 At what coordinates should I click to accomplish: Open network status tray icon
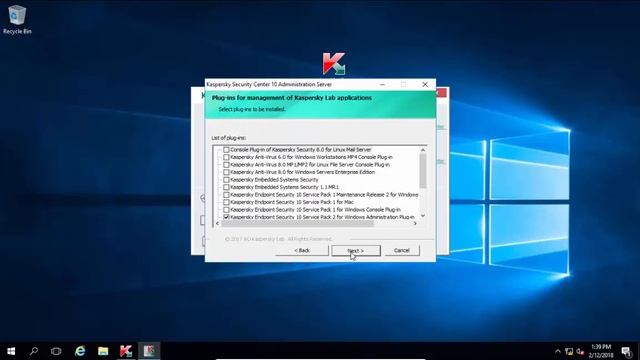pyautogui.click(x=569, y=351)
